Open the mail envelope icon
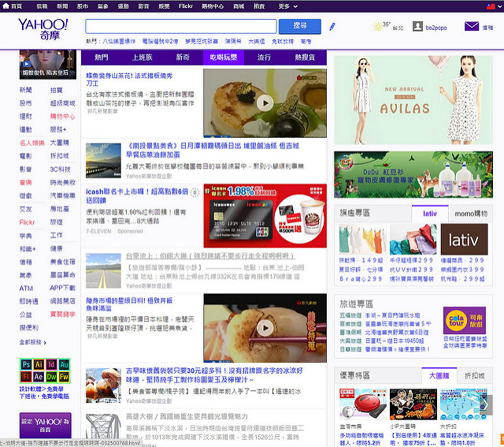This screenshot has width=504, height=447. (x=471, y=27)
